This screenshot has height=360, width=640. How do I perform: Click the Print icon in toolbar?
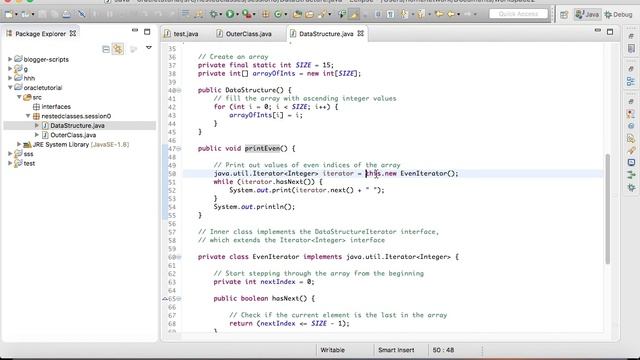click(x=66, y=14)
